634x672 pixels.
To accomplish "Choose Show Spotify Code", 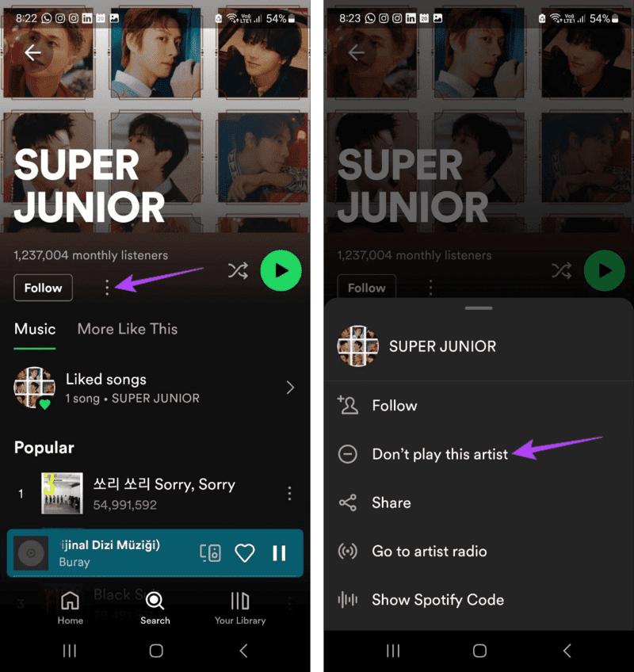I will pos(479,600).
